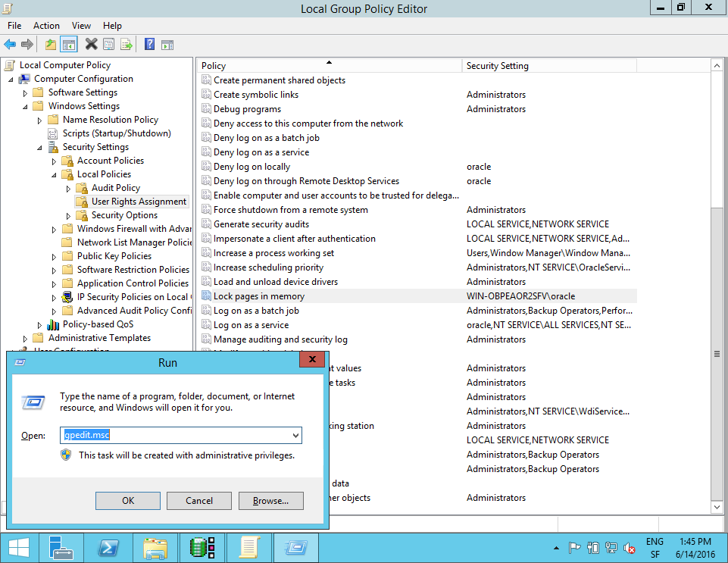Toggle the Action Center flag in system tray

pyautogui.click(x=574, y=547)
